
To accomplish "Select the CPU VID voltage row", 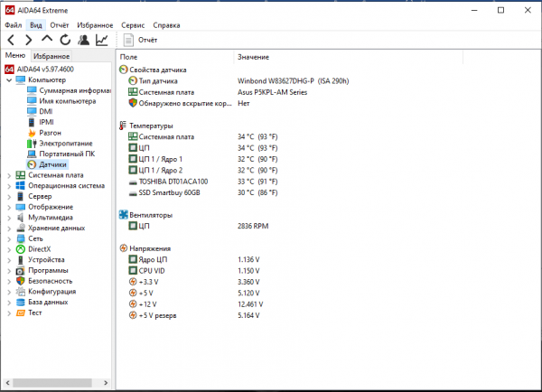I will coord(194,271).
